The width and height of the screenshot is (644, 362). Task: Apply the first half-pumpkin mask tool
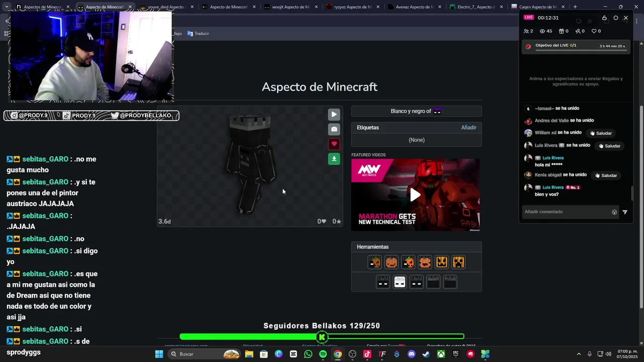point(375,262)
